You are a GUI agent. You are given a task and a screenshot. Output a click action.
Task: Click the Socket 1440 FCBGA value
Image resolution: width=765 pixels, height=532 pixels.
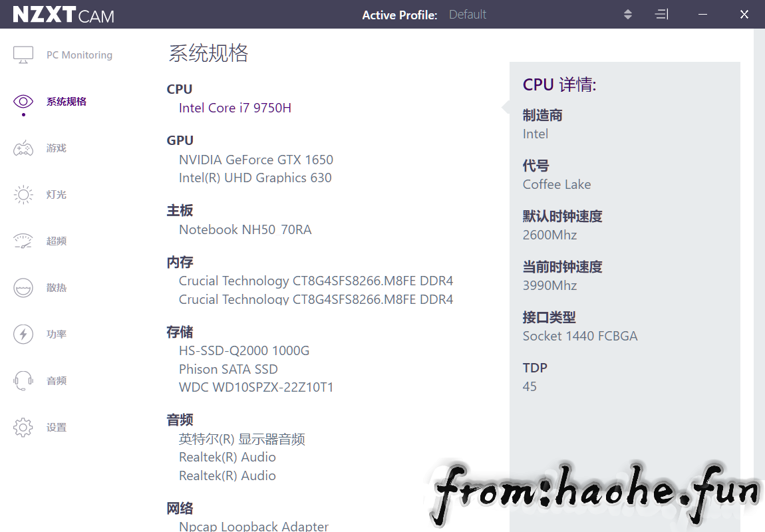click(580, 336)
